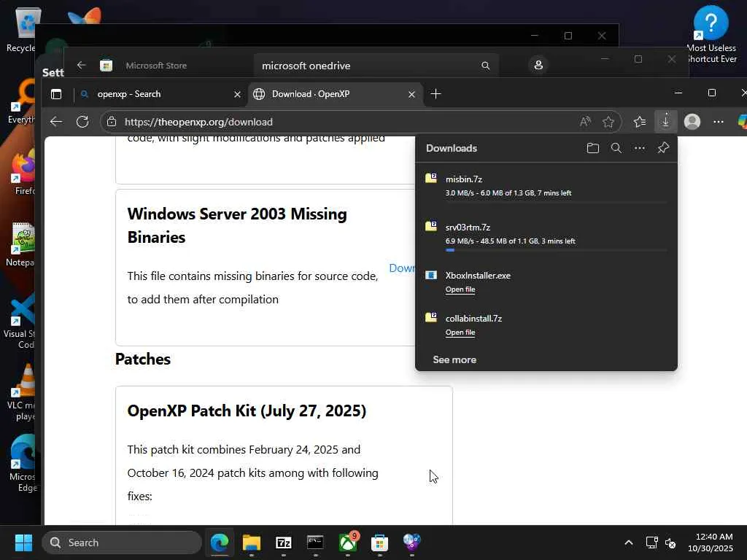This screenshot has height=560, width=747.
Task: Click OpenXP Patch Kit heading
Action: coord(247,411)
